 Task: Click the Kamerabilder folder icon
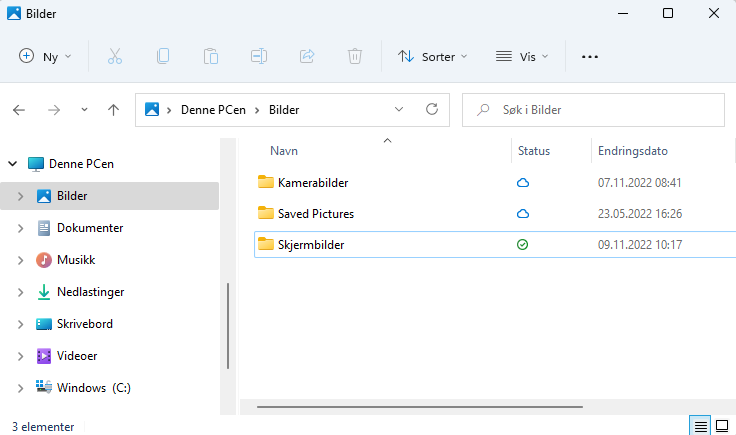tap(266, 182)
